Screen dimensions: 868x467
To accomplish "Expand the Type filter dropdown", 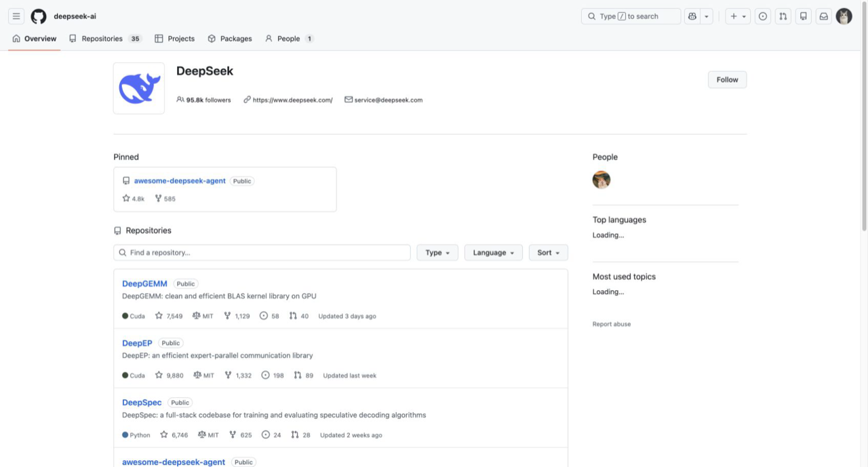I will pyautogui.click(x=437, y=252).
